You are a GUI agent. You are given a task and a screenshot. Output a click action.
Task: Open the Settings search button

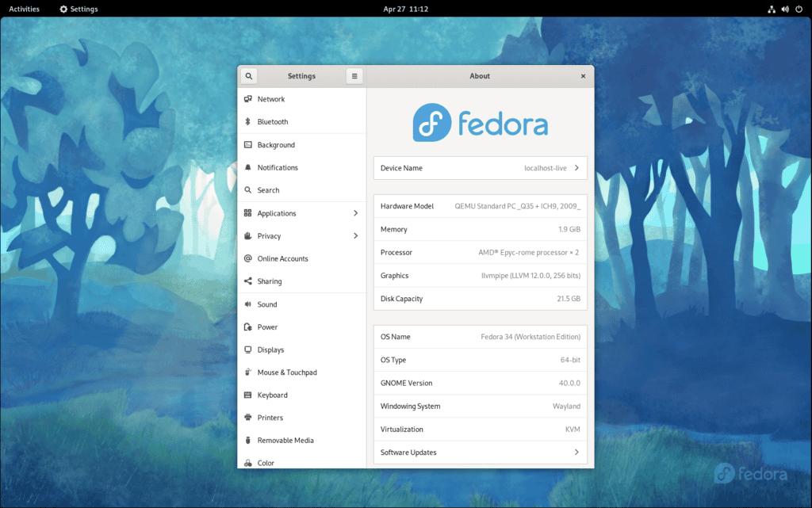pyautogui.click(x=248, y=76)
